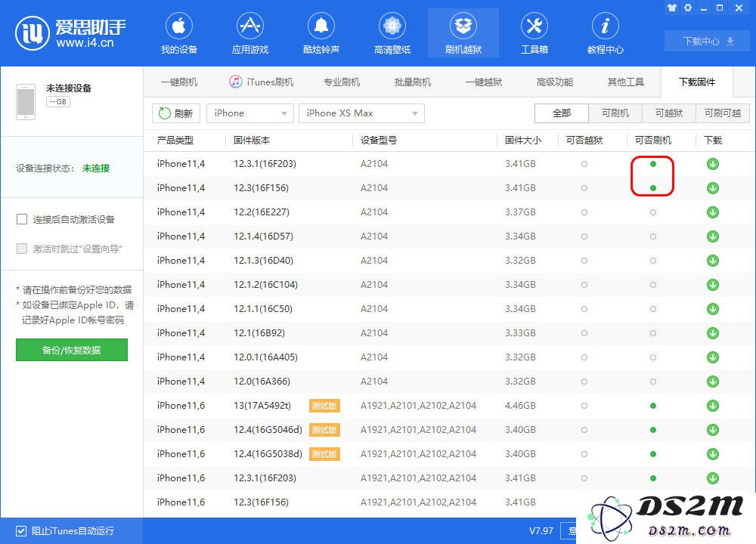Switch to 一键刷机 tab
Viewport: 756px width, 544px height.
point(179,82)
